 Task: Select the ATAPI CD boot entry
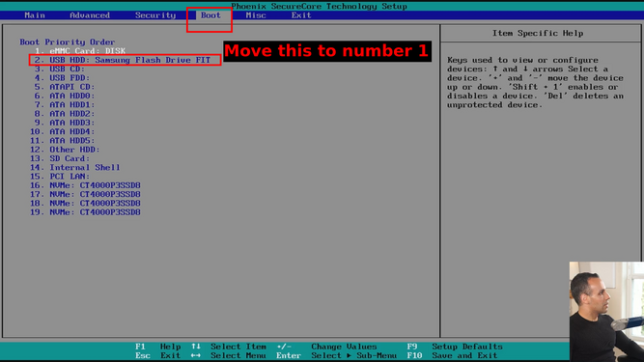tap(65, 87)
